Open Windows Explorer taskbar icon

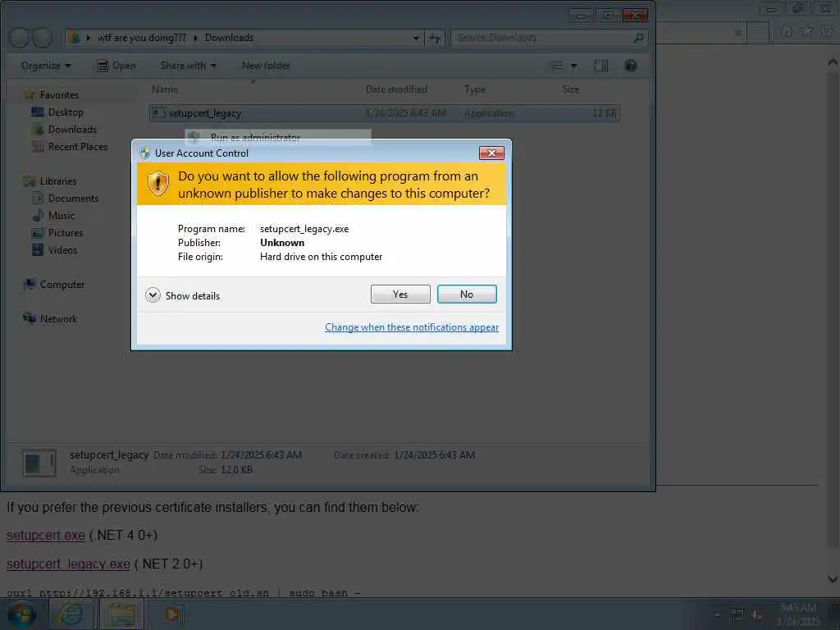pos(121,614)
